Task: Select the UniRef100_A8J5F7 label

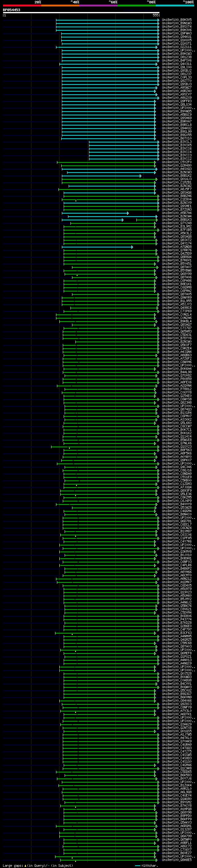Action: pyautogui.click(x=177, y=189)
